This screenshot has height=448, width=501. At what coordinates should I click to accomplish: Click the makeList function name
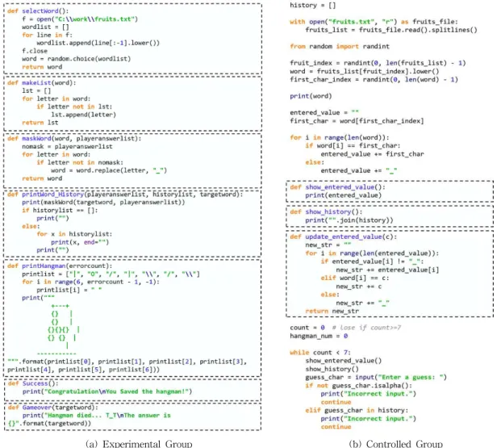[36, 83]
